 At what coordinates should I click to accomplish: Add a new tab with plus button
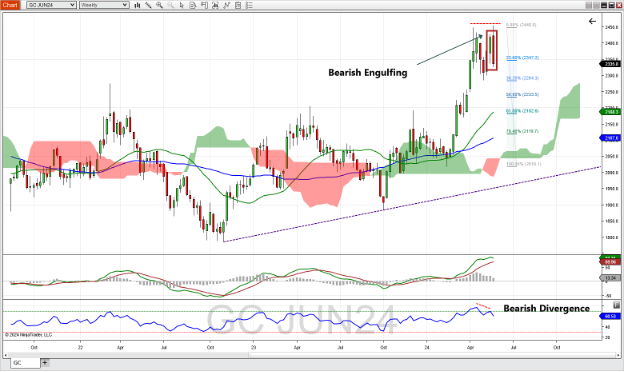point(45,362)
